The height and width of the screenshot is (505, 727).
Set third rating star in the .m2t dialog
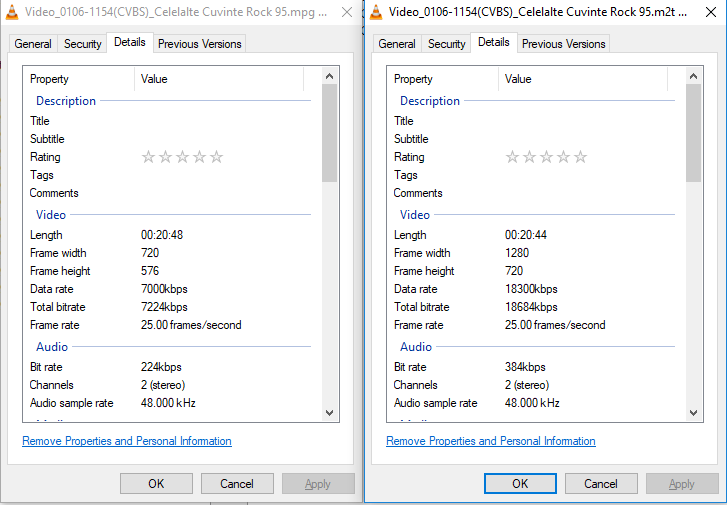[x=547, y=157]
